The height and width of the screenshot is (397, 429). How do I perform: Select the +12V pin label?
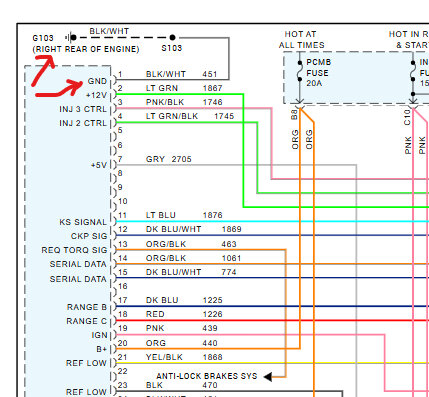pos(96,95)
